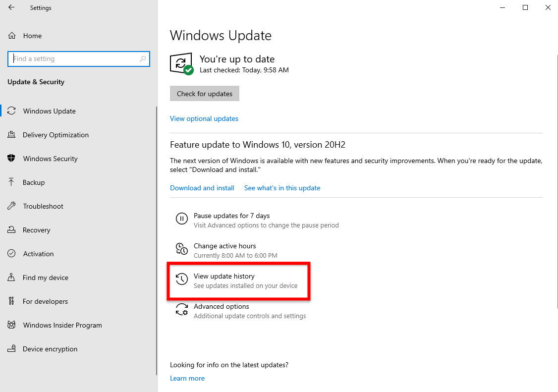
Task: Close the Settings window
Action: coord(548,7)
